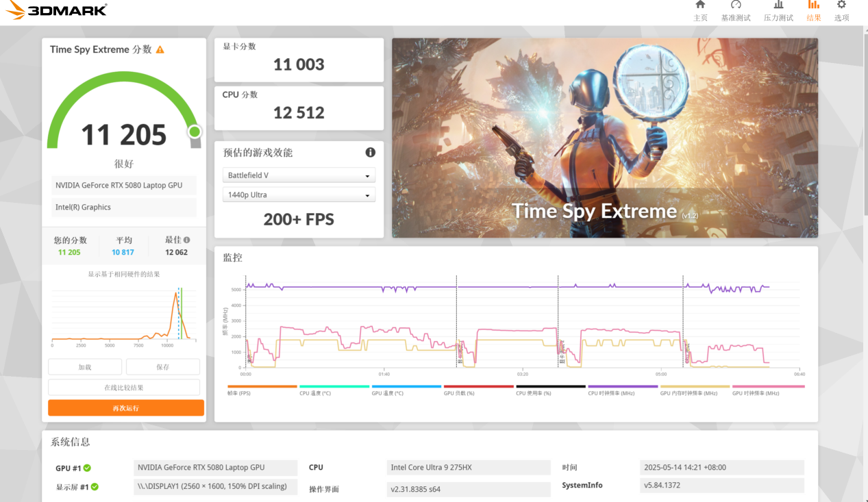Toggle the CPU 时钟频率 legend entry

pyautogui.click(x=623, y=390)
